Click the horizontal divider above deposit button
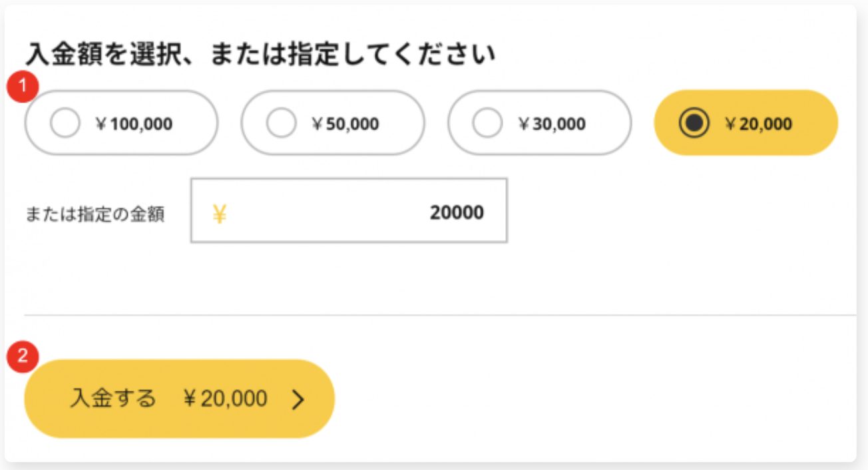This screenshot has width=868, height=470. (x=439, y=314)
